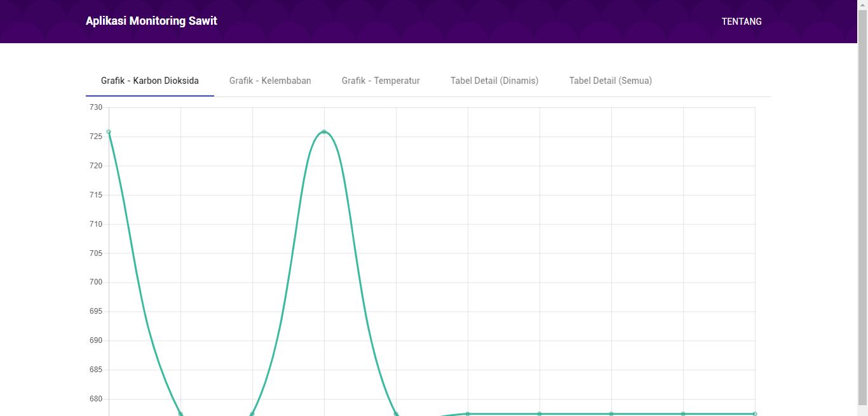The width and height of the screenshot is (868, 416).
Task: Click the 710 y-axis label
Action: click(95, 224)
